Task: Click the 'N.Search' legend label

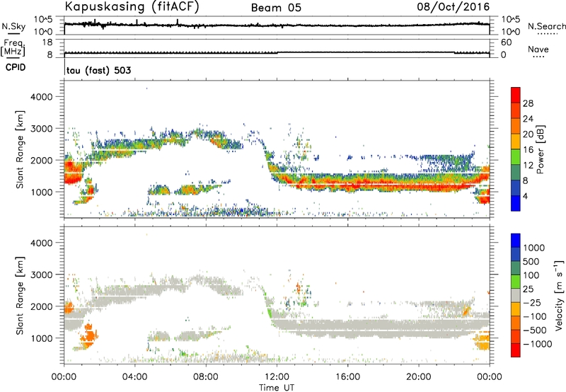Action: coord(546,26)
